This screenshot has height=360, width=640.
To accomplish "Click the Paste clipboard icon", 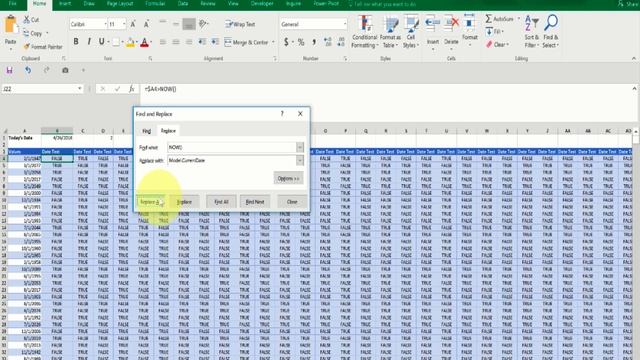I will pos(10,25).
